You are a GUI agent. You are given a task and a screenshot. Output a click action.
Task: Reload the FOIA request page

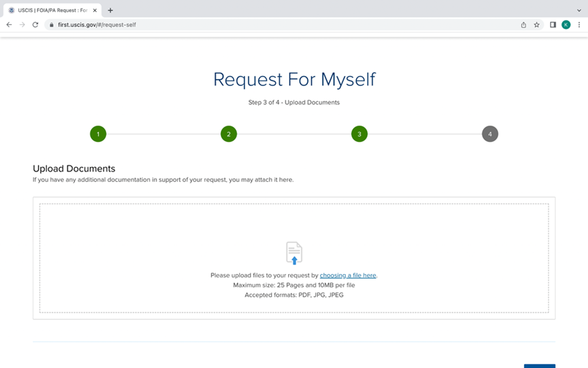point(35,25)
